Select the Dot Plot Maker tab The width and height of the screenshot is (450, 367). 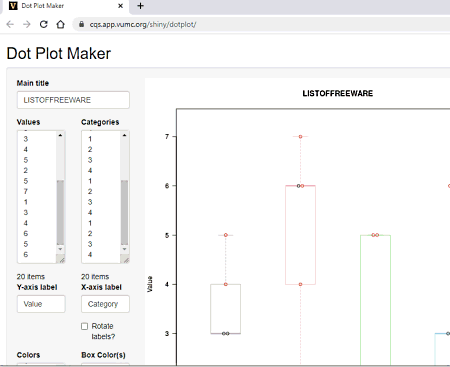coord(66,6)
